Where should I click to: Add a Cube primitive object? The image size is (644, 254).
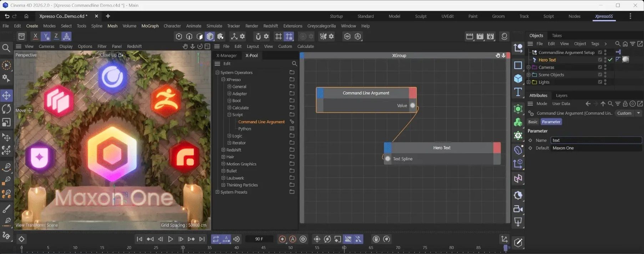click(518, 79)
